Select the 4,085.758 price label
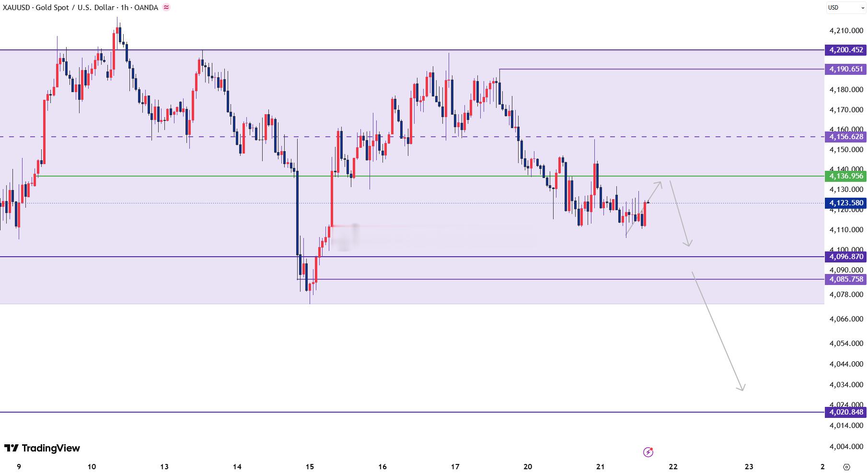This screenshot has height=475, width=868. (x=846, y=279)
